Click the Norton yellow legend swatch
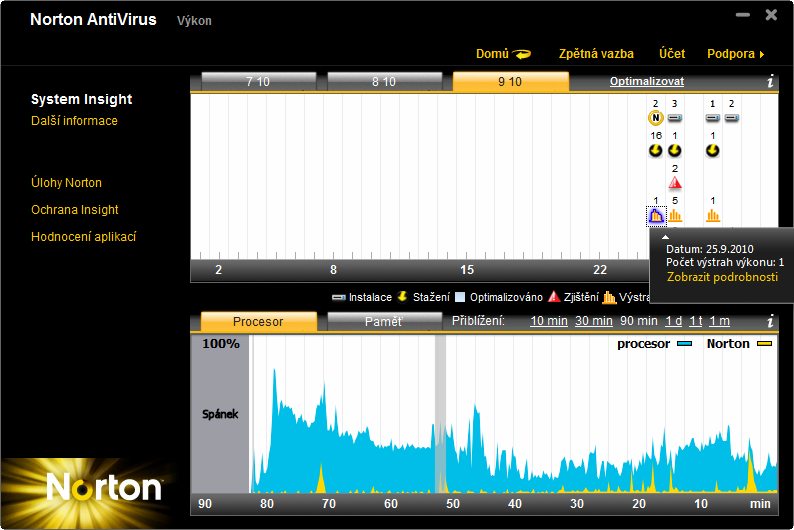This screenshot has width=794, height=530. click(x=764, y=344)
